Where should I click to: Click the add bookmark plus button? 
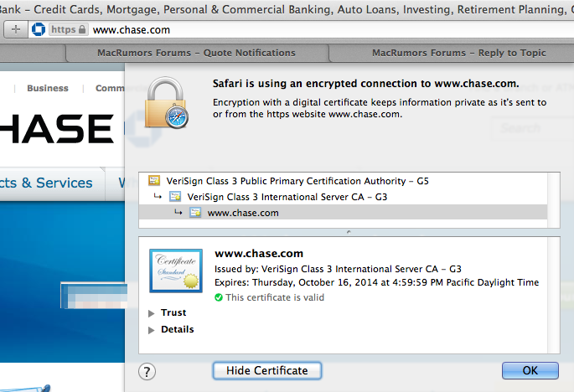17,29
